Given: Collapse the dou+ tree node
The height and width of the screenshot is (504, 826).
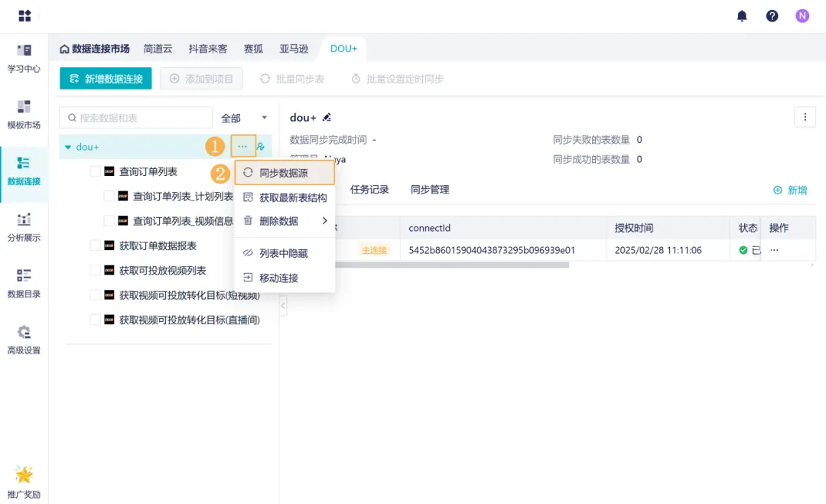Looking at the screenshot, I should pos(68,147).
